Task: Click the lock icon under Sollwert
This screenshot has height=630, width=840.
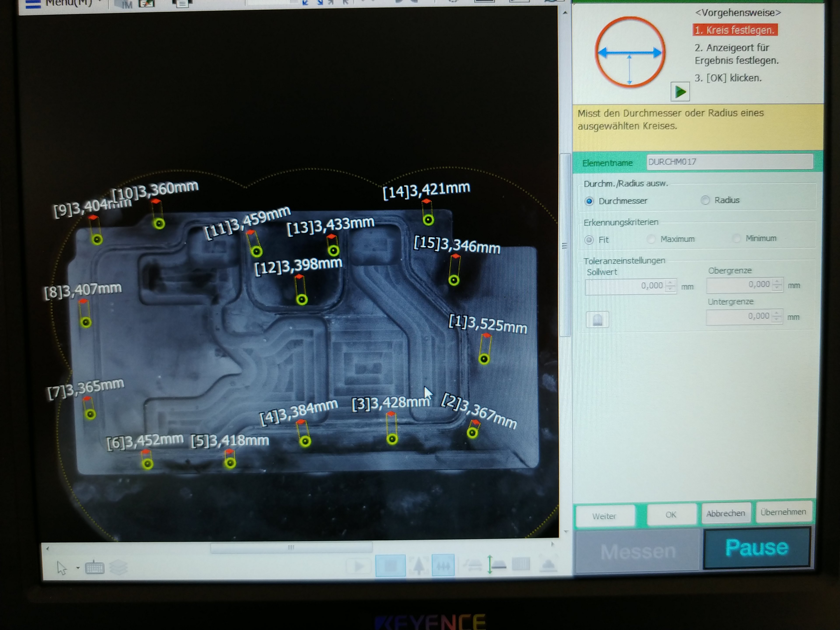Action: pos(597,320)
